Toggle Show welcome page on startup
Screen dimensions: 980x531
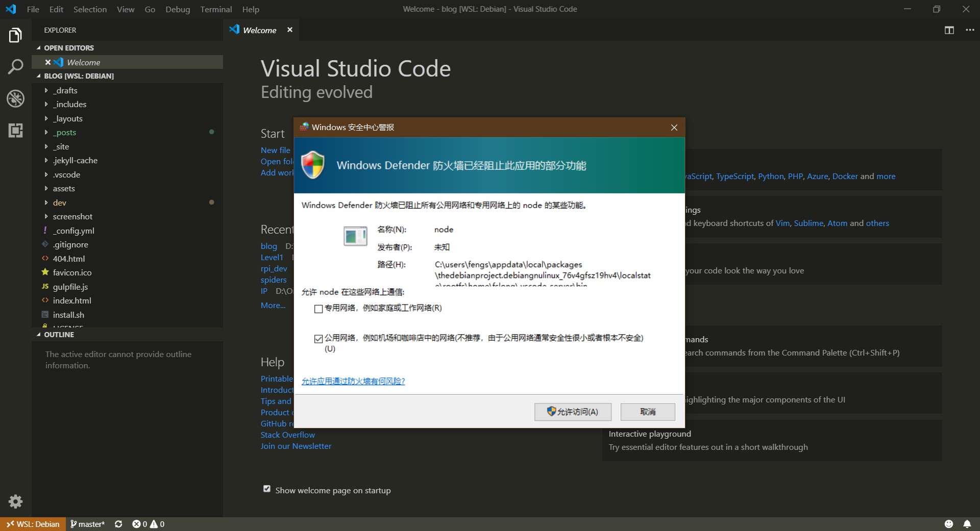pos(266,489)
